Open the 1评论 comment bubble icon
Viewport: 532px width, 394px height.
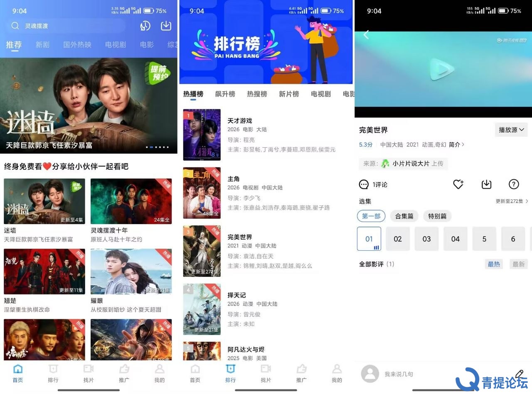coord(364,184)
